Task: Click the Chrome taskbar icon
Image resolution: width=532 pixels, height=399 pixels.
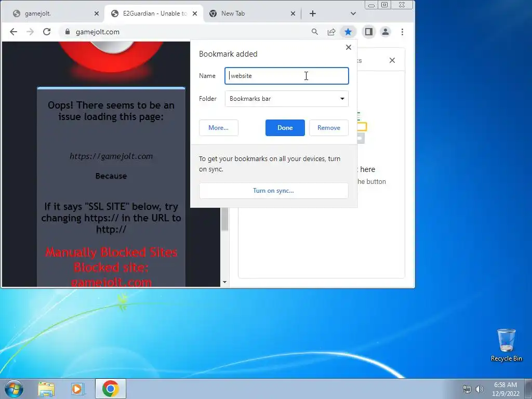Action: 111,389
